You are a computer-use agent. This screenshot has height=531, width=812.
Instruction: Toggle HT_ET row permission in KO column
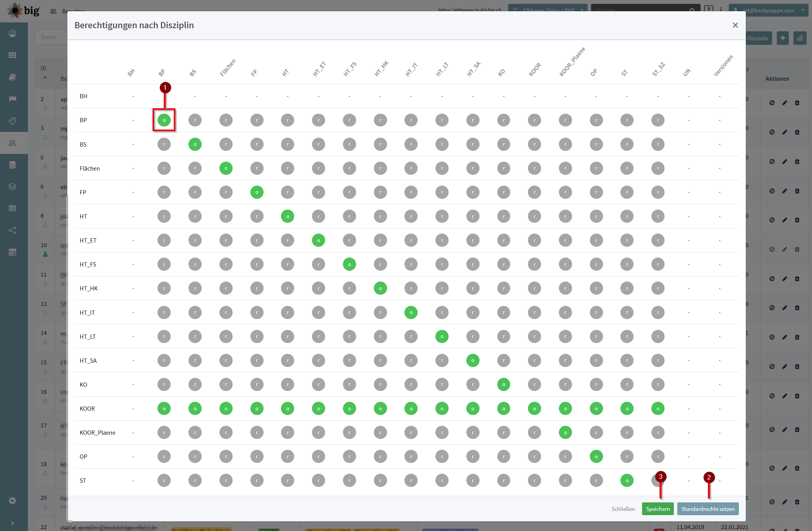click(x=504, y=241)
